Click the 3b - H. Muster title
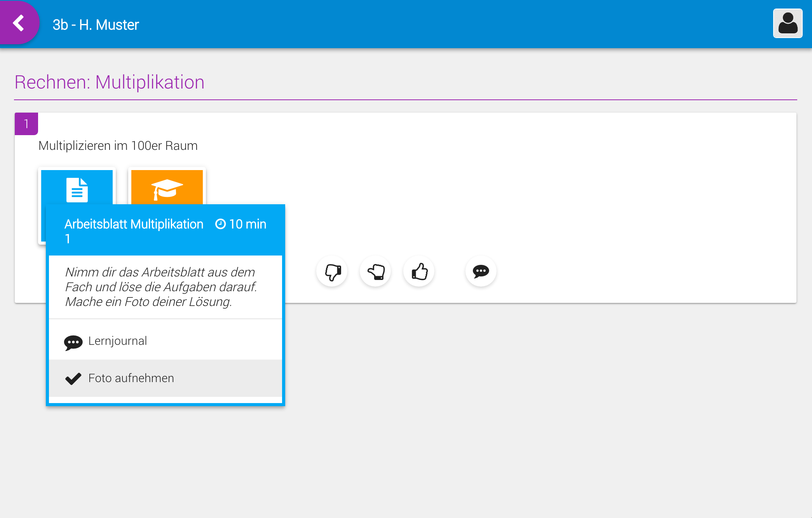Viewport: 812px width, 518px height. (x=96, y=25)
